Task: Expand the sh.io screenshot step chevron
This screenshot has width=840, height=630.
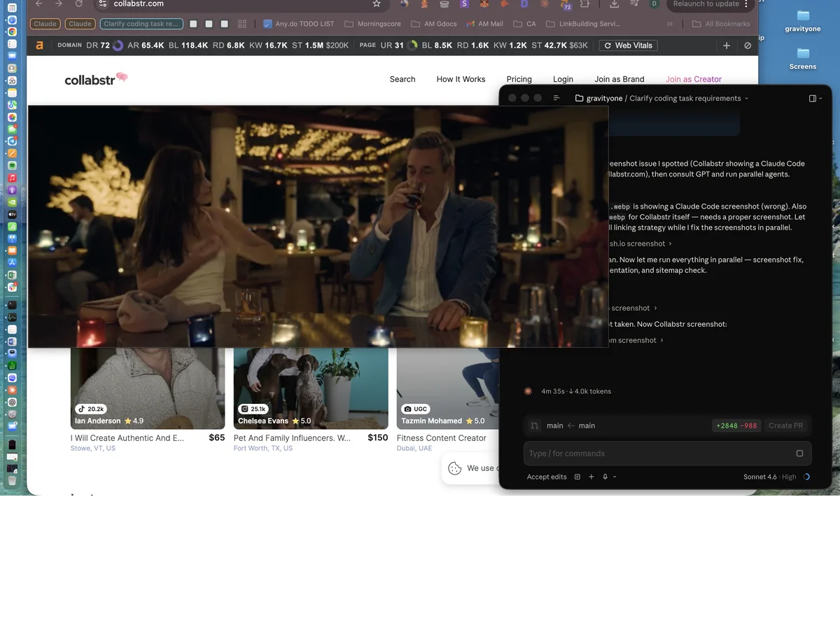Action: coord(670,244)
